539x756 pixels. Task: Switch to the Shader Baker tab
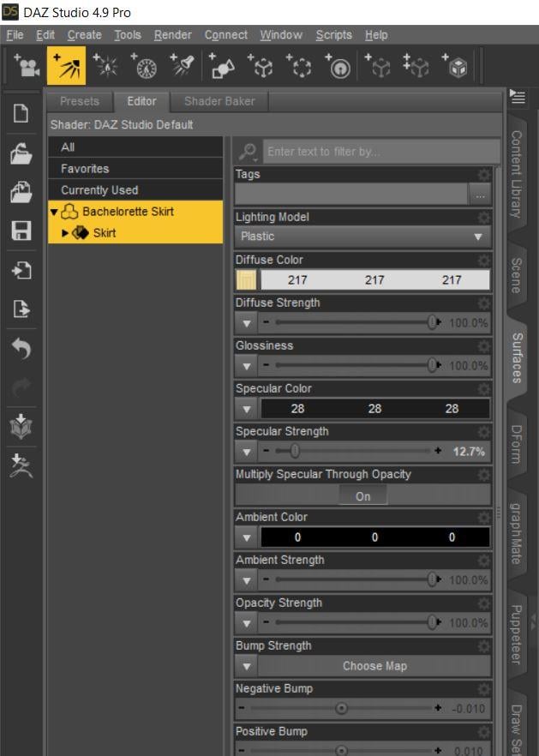pos(219,101)
